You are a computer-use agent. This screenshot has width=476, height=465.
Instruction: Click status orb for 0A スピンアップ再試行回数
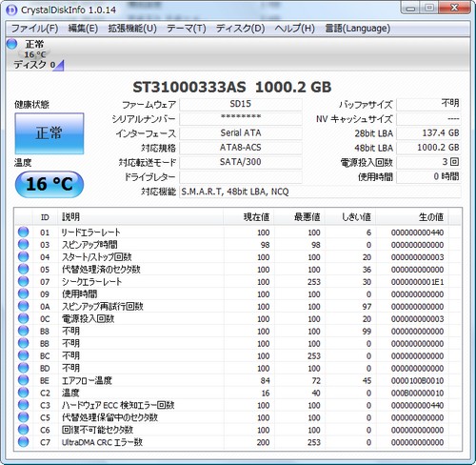coord(23,306)
